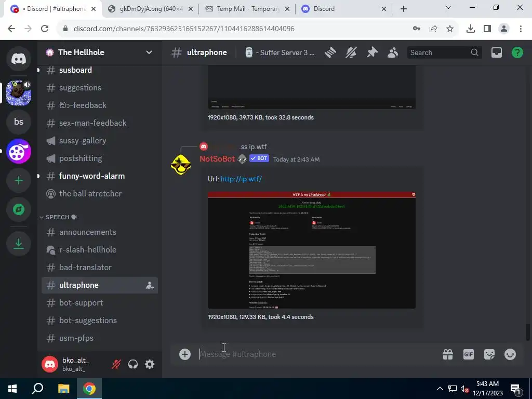The width and height of the screenshot is (532, 399).
Task: Show hidden system tray icons
Action: 440,389
